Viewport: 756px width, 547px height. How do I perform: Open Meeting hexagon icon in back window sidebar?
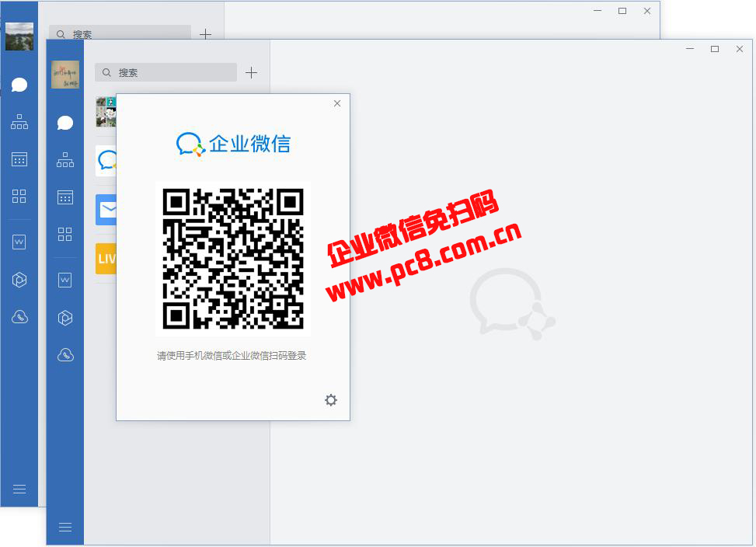(19, 280)
